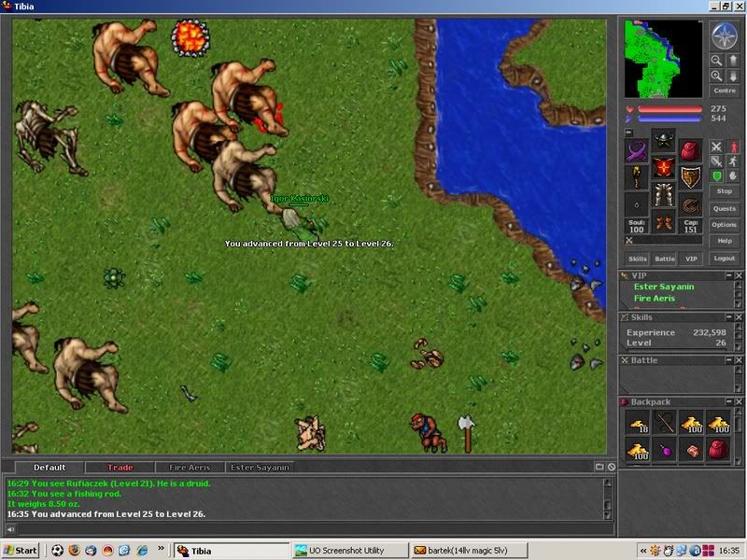Image resolution: width=747 pixels, height=560 pixels.
Task: Select the shield slot
Action: point(690,177)
